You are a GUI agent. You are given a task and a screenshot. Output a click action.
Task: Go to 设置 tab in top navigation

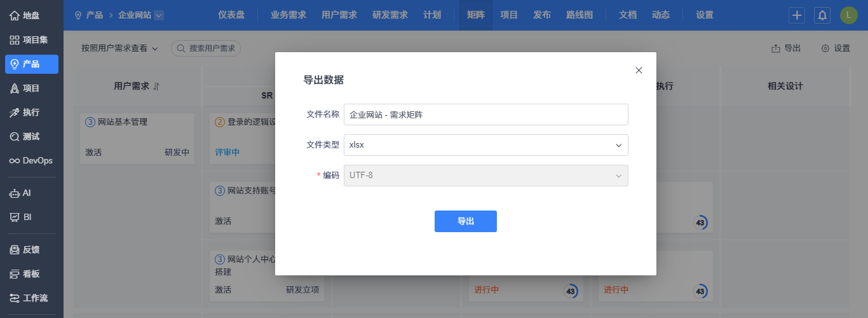[x=705, y=15]
